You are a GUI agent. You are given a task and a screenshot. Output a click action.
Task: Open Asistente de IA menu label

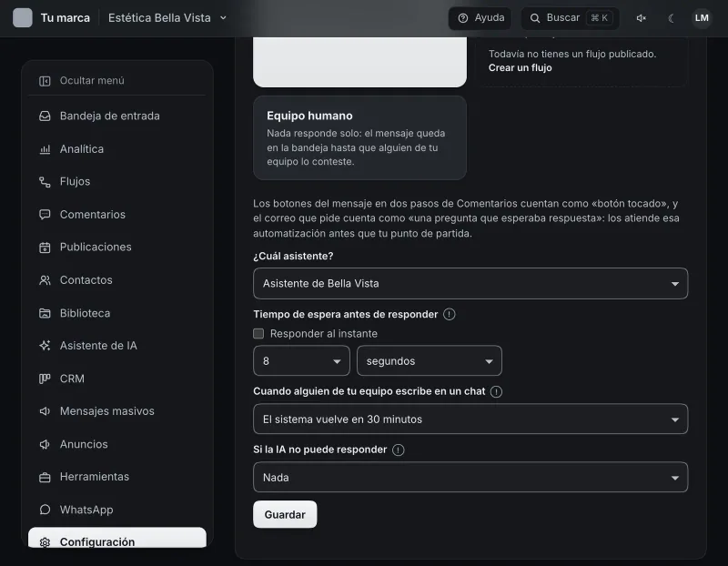click(x=98, y=346)
